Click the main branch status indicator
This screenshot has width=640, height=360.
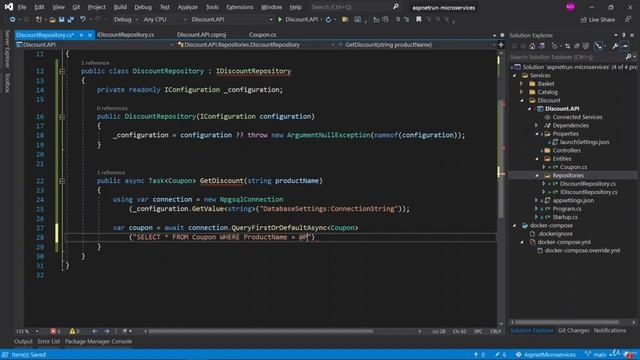click(x=596, y=355)
